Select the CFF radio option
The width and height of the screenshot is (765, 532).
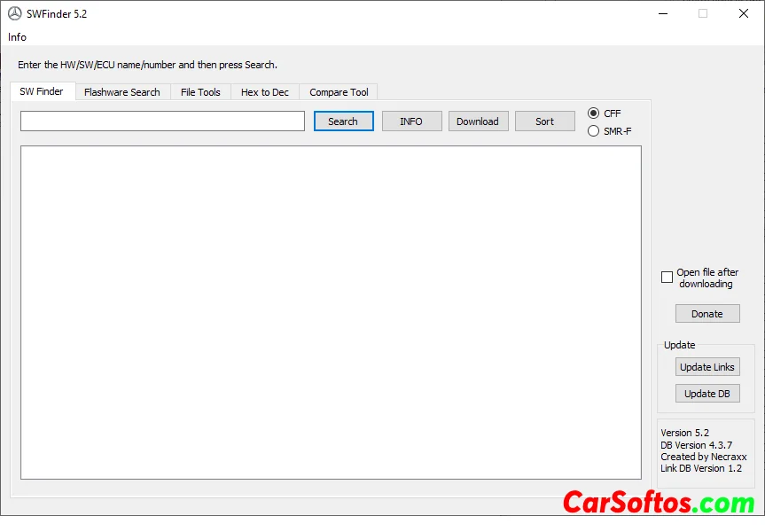594,113
